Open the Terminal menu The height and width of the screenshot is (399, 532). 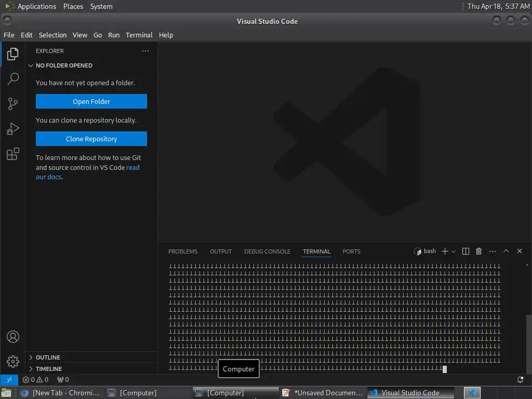(139, 35)
